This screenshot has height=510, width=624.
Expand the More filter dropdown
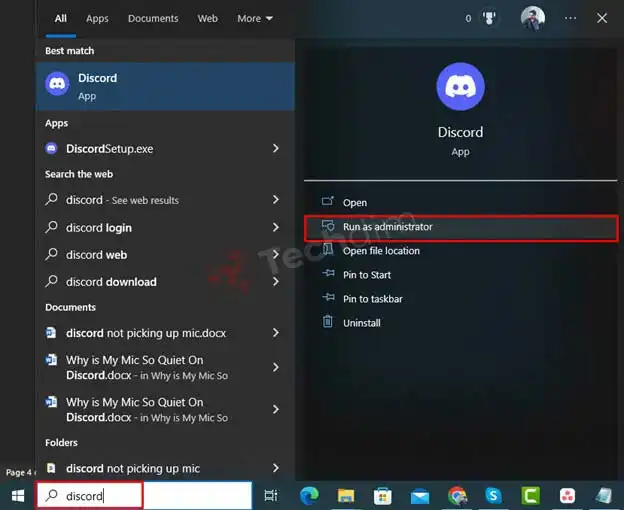(x=255, y=19)
